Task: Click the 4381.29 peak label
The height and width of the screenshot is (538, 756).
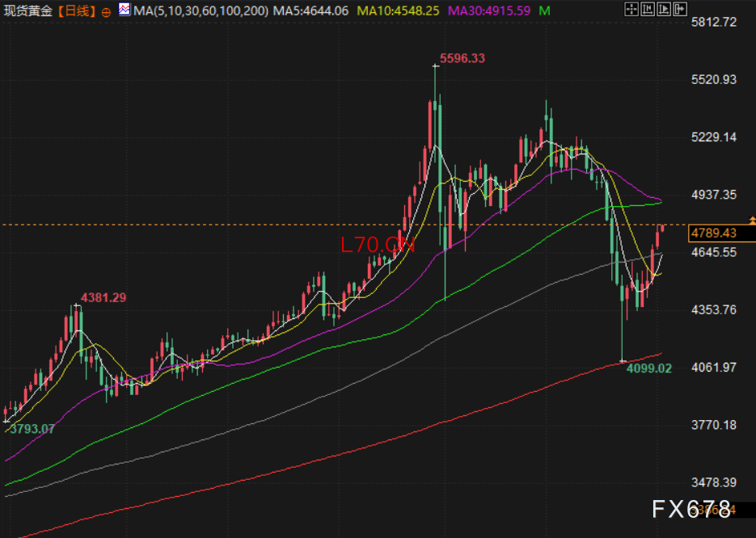Action: point(103,297)
